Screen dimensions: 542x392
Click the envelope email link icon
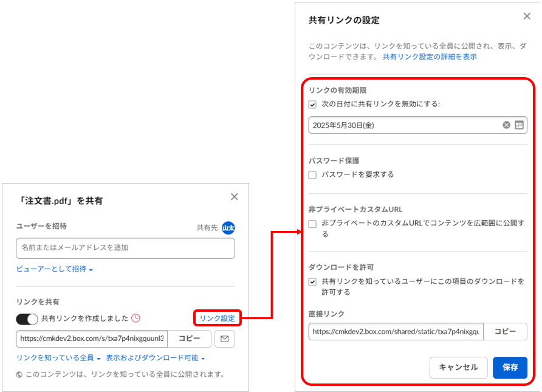(224, 339)
